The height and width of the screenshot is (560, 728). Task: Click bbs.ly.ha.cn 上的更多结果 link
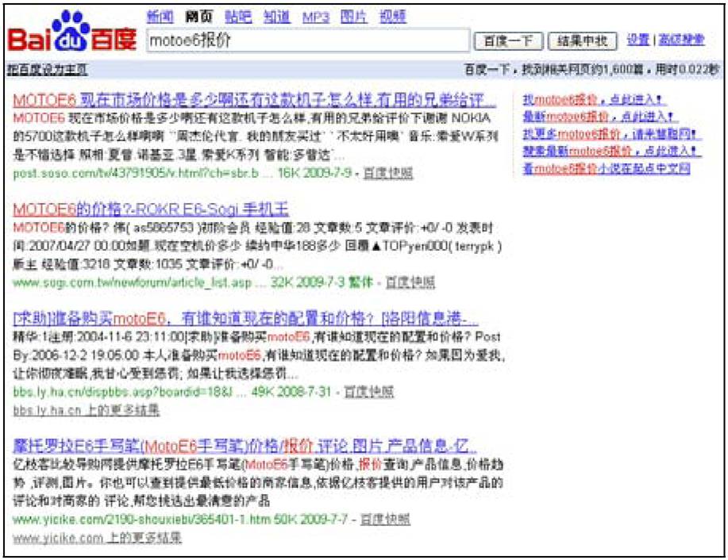pos(87,410)
